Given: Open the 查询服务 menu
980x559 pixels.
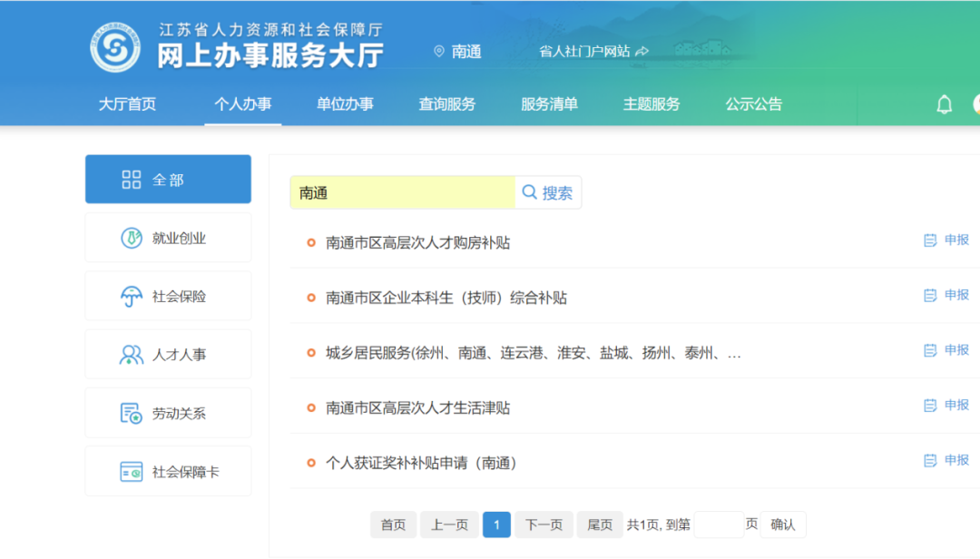Looking at the screenshot, I should click(446, 103).
